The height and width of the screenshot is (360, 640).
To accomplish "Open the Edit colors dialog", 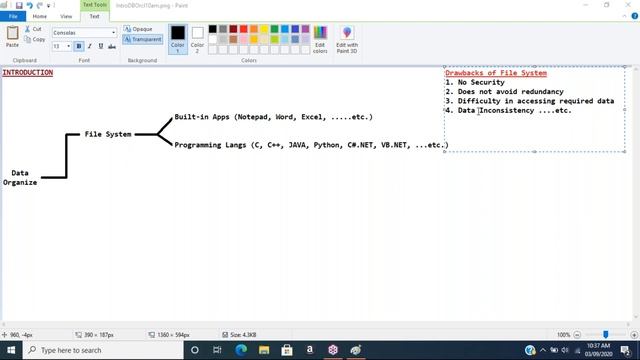I will [320, 39].
